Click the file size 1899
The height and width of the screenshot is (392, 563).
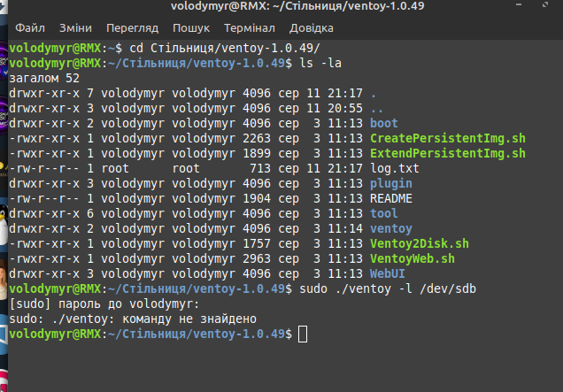[x=257, y=153]
